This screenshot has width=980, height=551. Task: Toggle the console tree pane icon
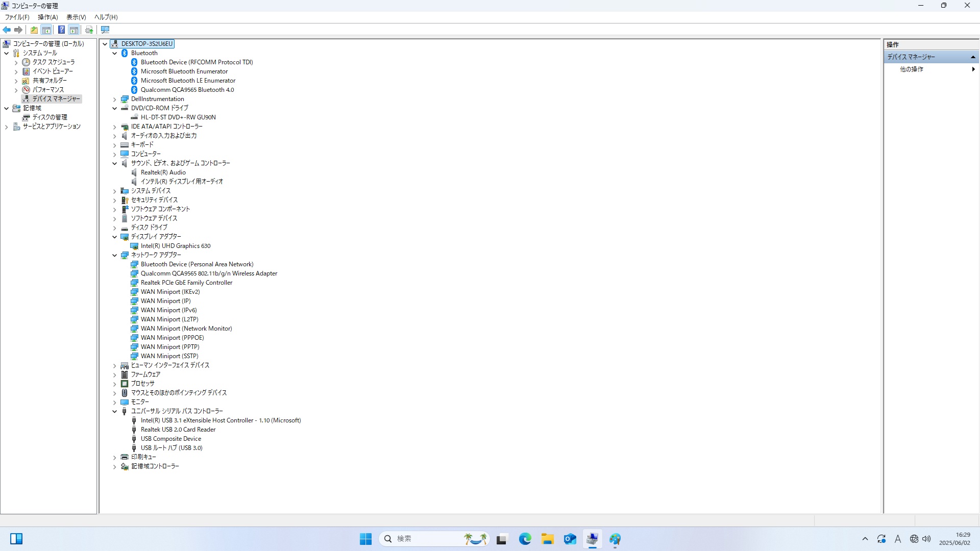point(46,30)
